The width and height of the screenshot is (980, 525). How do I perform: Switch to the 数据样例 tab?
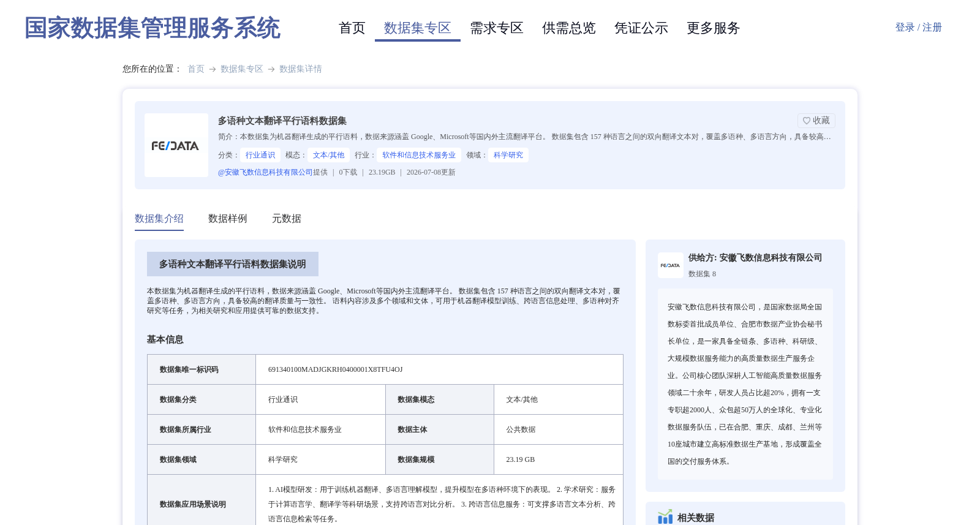click(228, 219)
